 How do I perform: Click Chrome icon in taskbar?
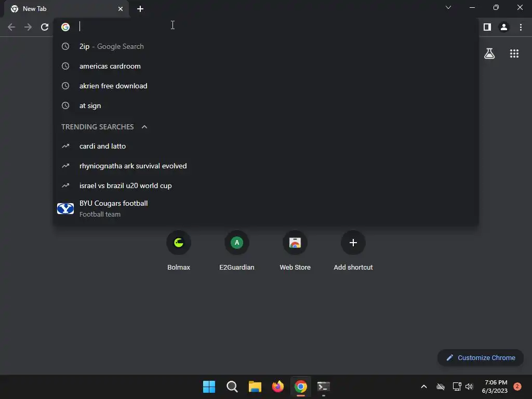pos(301,387)
